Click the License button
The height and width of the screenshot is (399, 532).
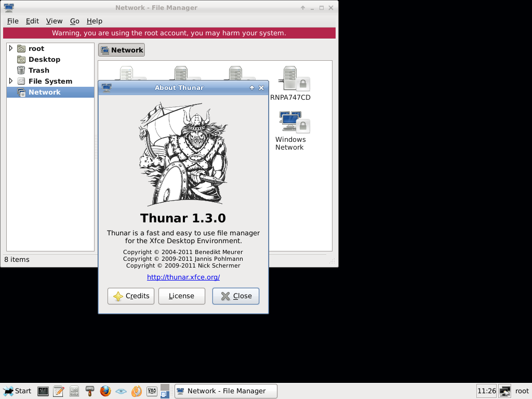[181, 296]
